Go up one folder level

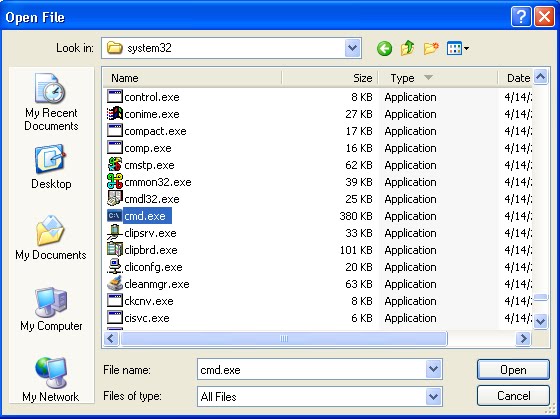tap(408, 48)
